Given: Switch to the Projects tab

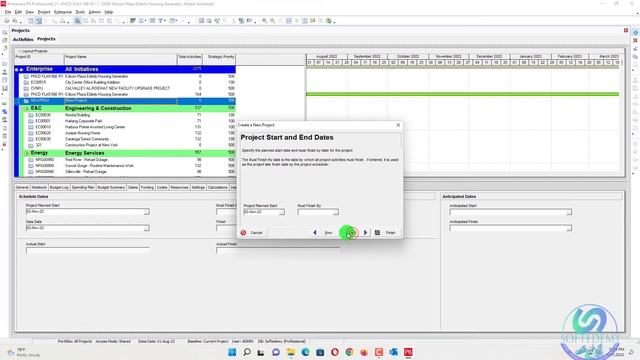Looking at the screenshot, I should pos(46,39).
